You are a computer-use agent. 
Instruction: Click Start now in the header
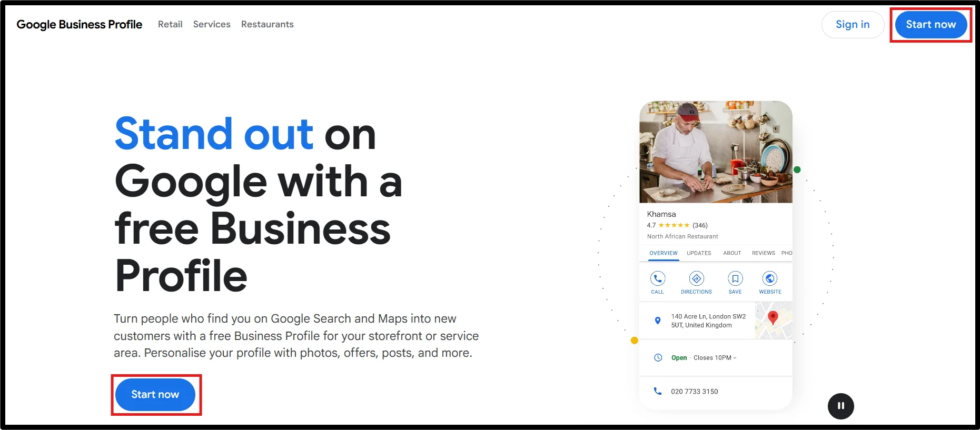click(930, 25)
